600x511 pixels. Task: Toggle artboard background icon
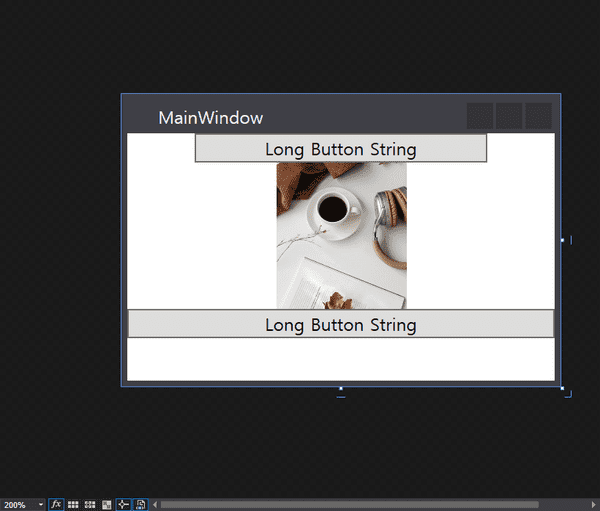click(x=107, y=505)
